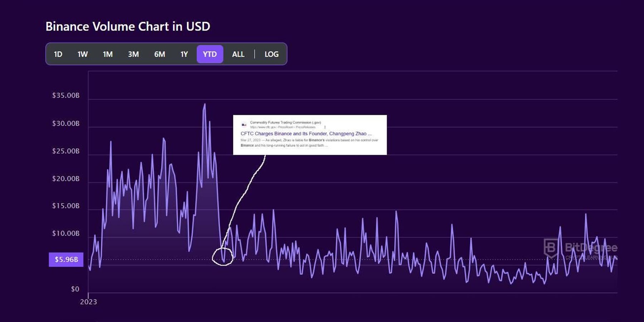
Task: Click the CFTC site favicon in the snippet
Action: tap(244, 125)
